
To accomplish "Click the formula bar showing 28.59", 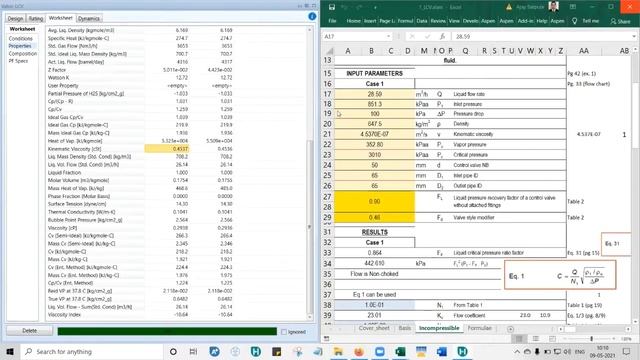I will point(541,36).
